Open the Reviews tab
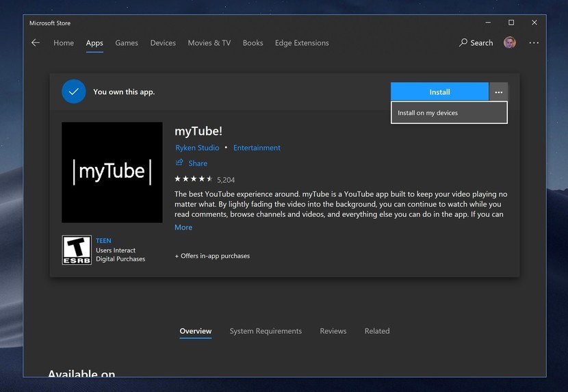568x392 pixels. tap(333, 331)
